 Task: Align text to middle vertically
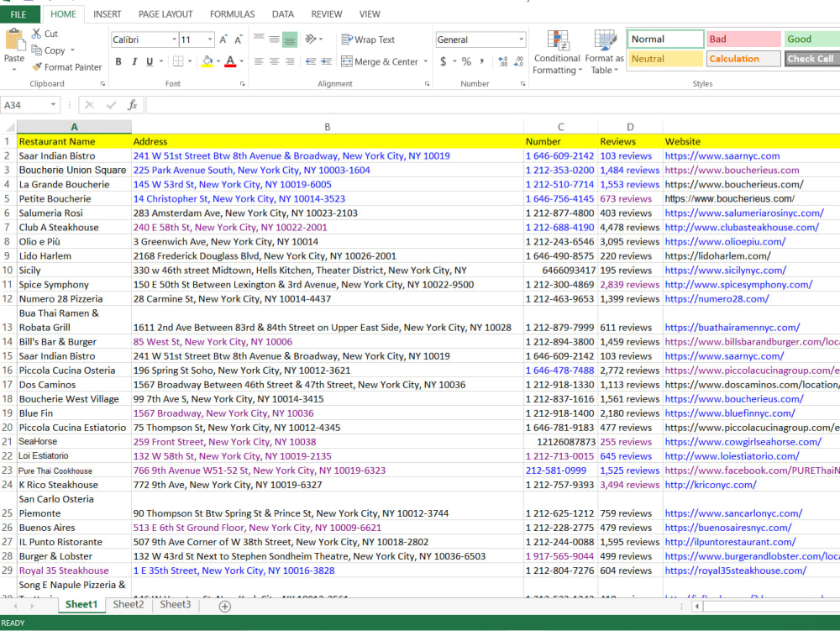coord(275,39)
